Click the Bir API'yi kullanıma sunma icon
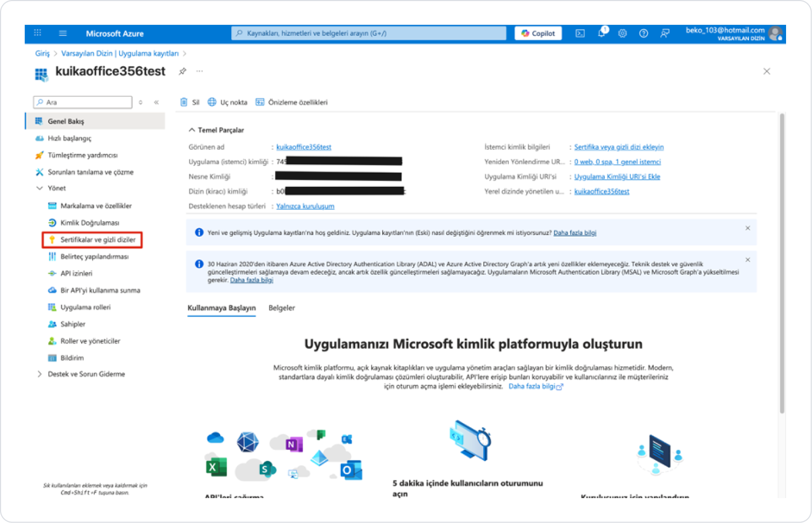812x523 pixels. coord(52,291)
